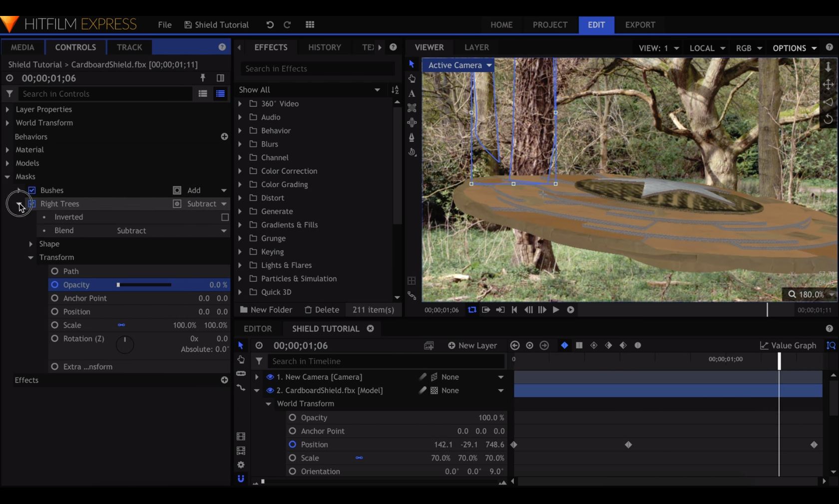Click the slice/razor icon in the editor sidebar

[x=241, y=374]
